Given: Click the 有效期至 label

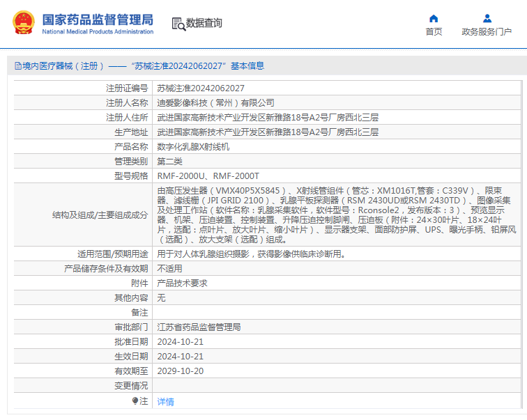Looking at the screenshot, I should (x=131, y=371).
